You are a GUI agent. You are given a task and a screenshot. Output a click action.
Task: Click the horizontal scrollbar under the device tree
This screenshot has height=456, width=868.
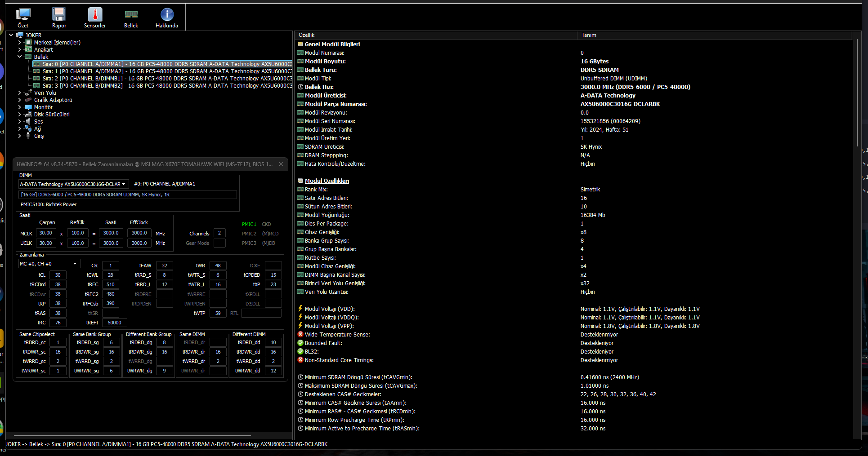pyautogui.click(x=132, y=436)
